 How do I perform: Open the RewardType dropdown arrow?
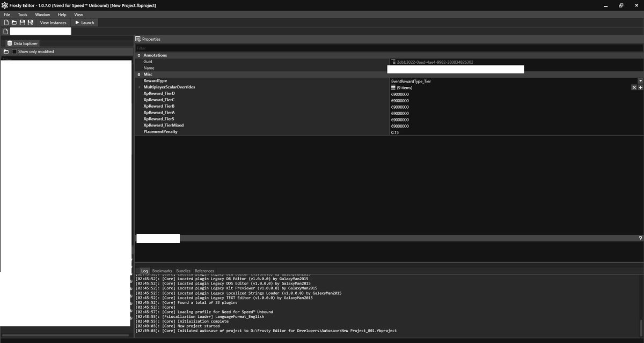(x=640, y=81)
